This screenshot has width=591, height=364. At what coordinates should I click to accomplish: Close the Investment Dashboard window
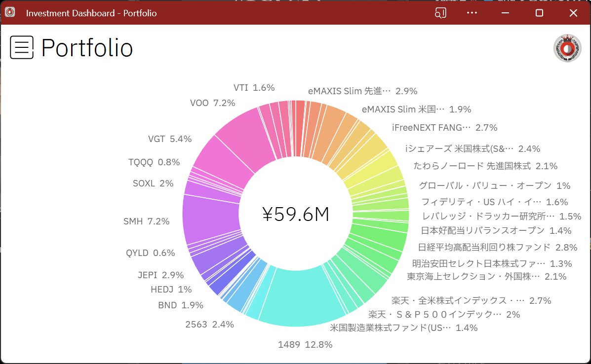coord(573,13)
